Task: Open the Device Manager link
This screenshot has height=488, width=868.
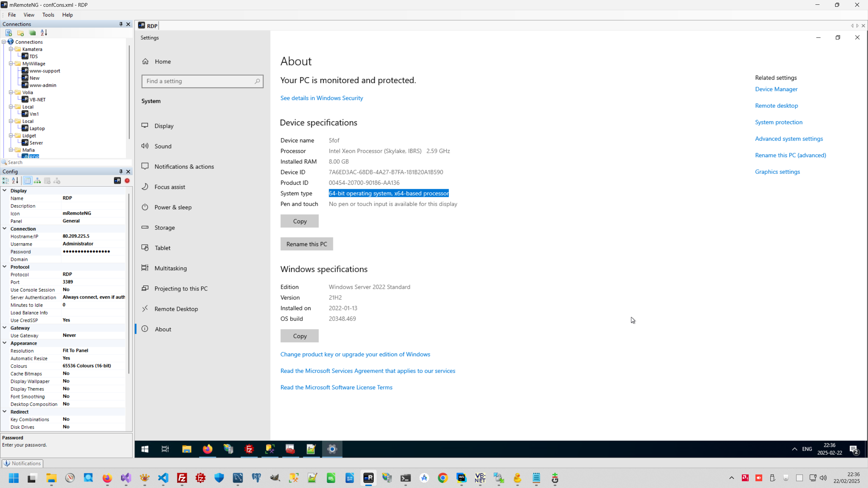Action: tap(776, 89)
